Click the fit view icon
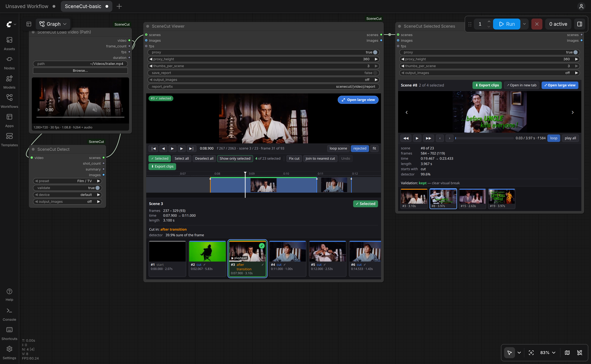 (x=531, y=353)
